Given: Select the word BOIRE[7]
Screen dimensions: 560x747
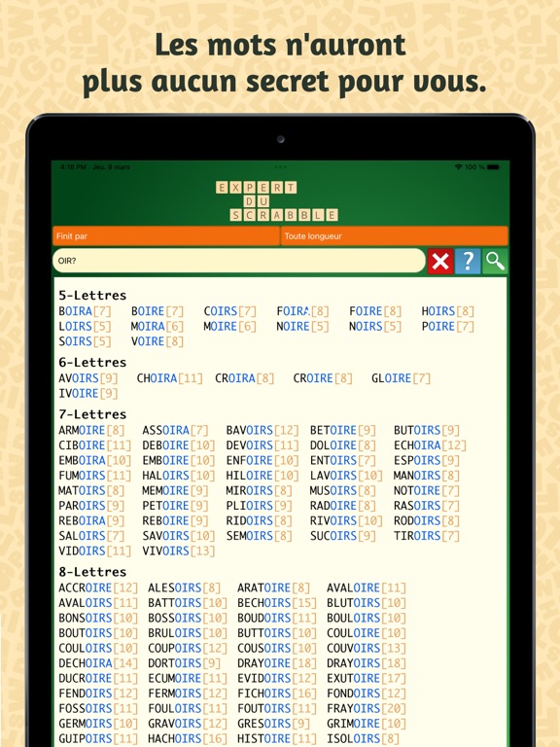Looking at the screenshot, I should 157,311.
